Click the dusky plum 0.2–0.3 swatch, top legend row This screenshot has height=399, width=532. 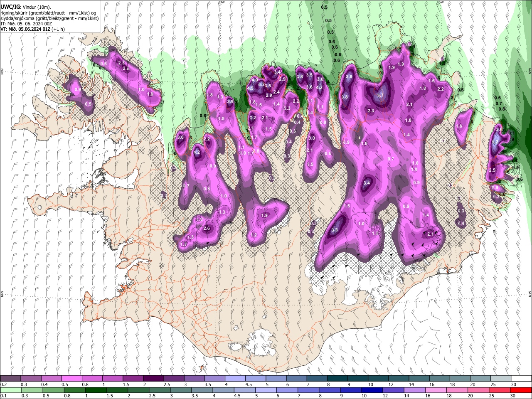click(10, 379)
